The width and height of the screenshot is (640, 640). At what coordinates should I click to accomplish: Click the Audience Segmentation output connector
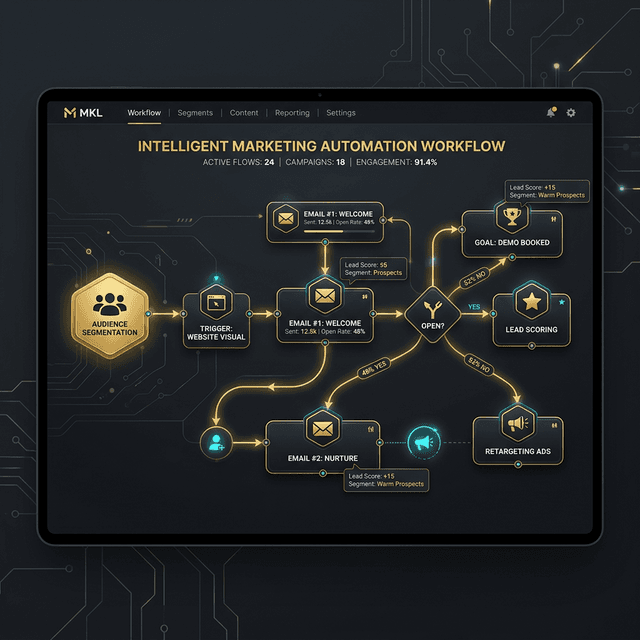(148, 314)
